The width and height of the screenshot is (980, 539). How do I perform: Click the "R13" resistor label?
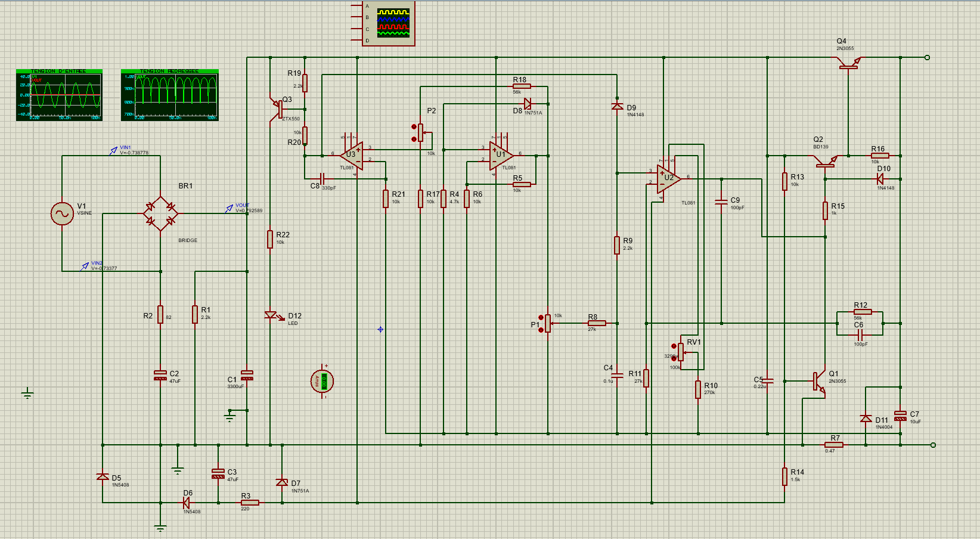coord(797,177)
